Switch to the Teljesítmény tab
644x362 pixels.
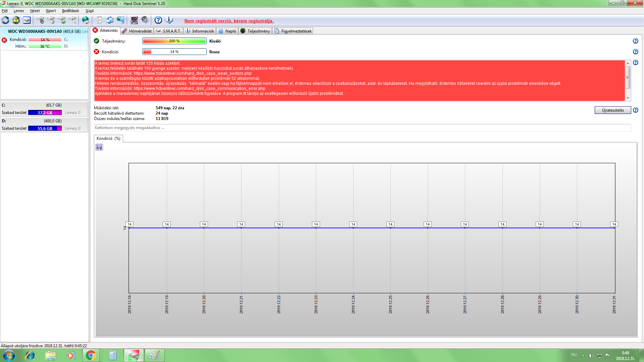(255, 31)
